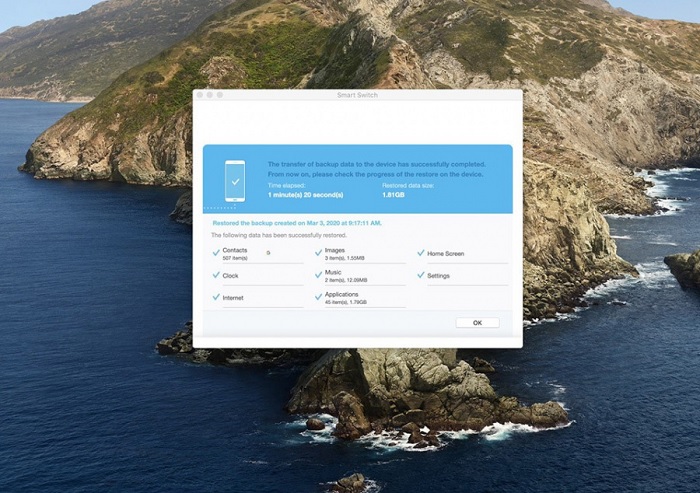Click the Contacts checkmark
The image size is (700, 493).
tap(216, 252)
